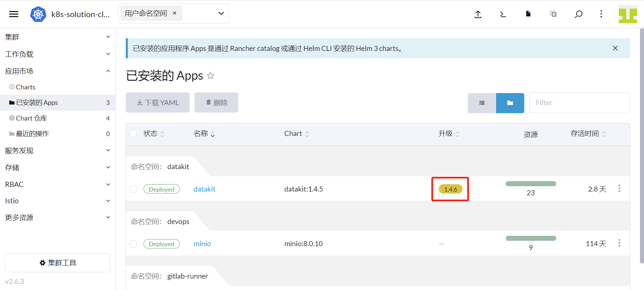The height and width of the screenshot is (290, 644).
Task: Open the user avatar menu
Action: tap(628, 14)
